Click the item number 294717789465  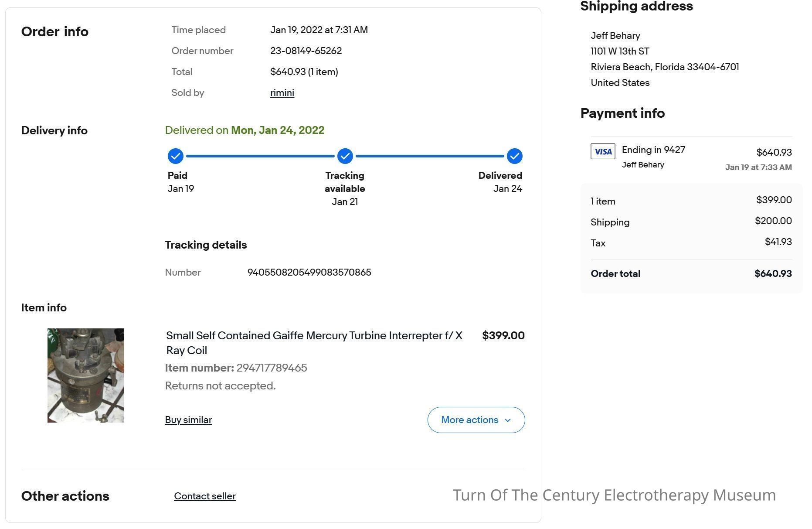click(x=272, y=368)
